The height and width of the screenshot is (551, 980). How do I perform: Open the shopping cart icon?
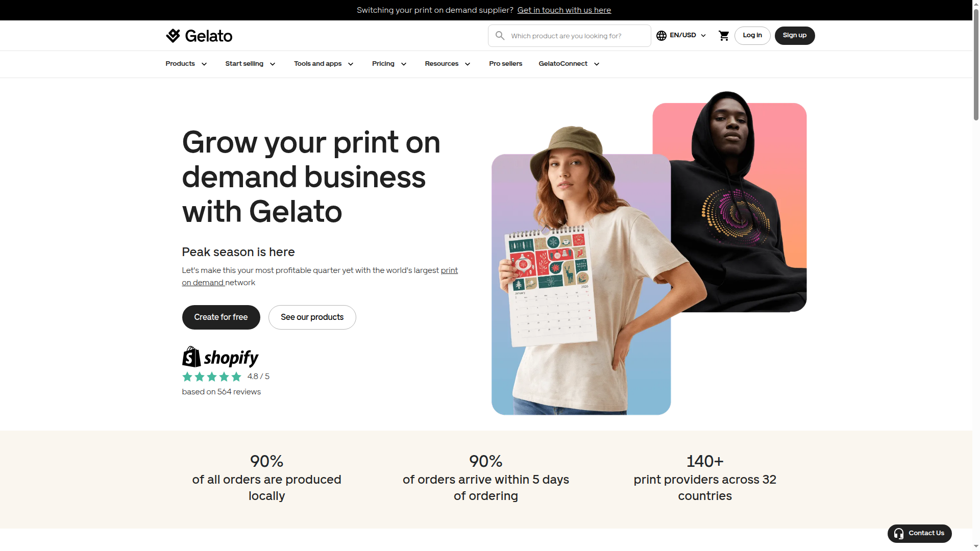(724, 36)
